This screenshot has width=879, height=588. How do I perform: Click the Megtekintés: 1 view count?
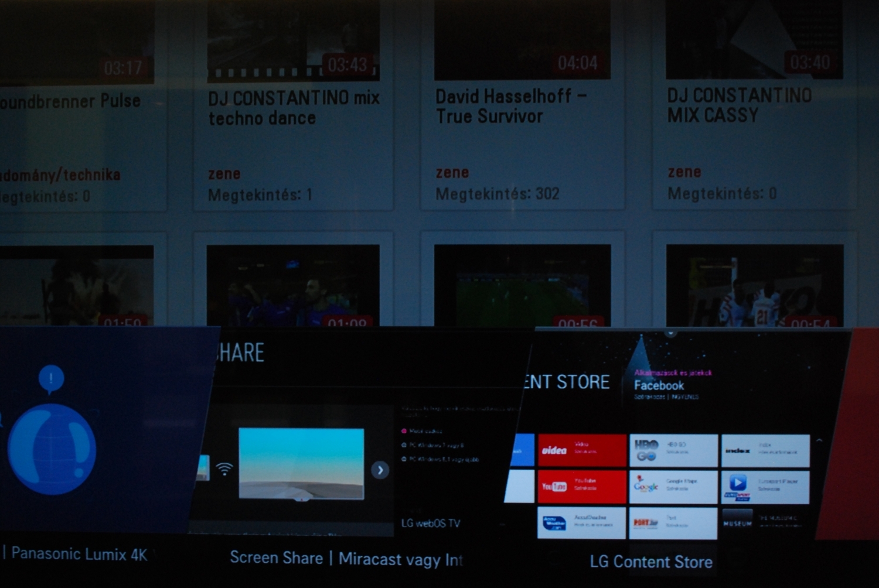point(260,195)
